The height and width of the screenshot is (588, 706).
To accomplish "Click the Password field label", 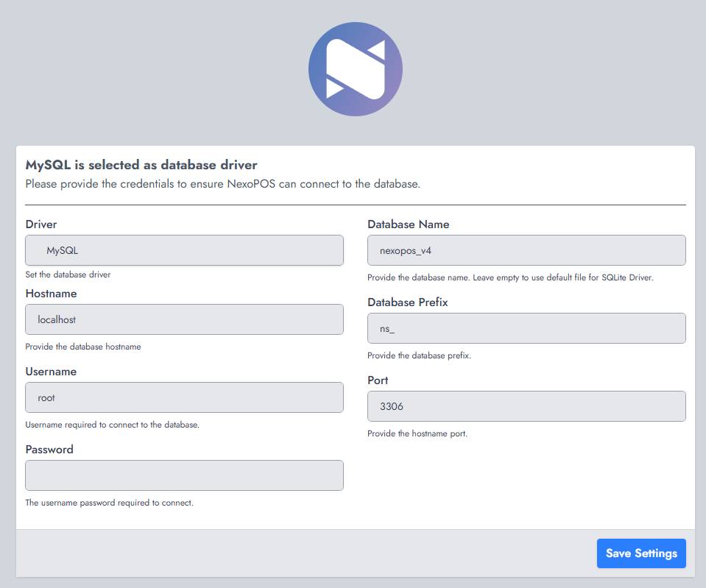I will [x=49, y=450].
